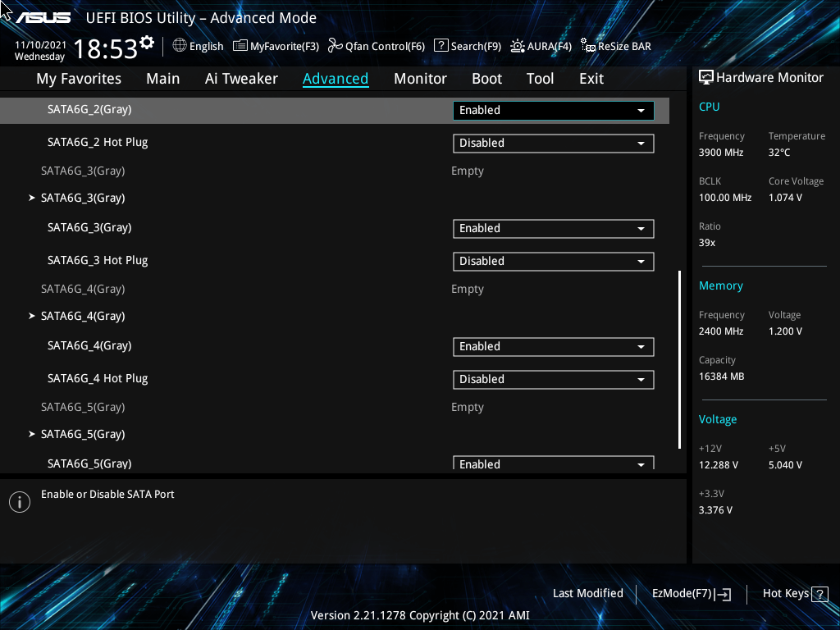Click the Hot Keys question mark icon
Screen dimensions: 840x630
tap(819, 594)
